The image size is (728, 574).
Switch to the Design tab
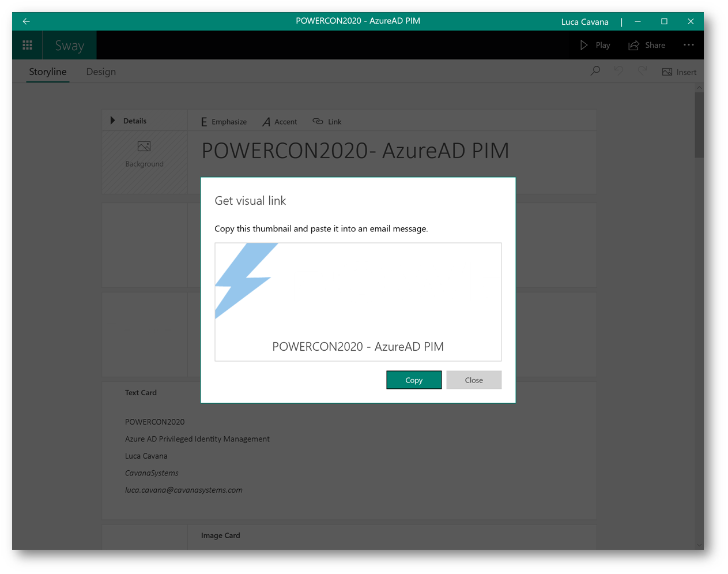(101, 72)
